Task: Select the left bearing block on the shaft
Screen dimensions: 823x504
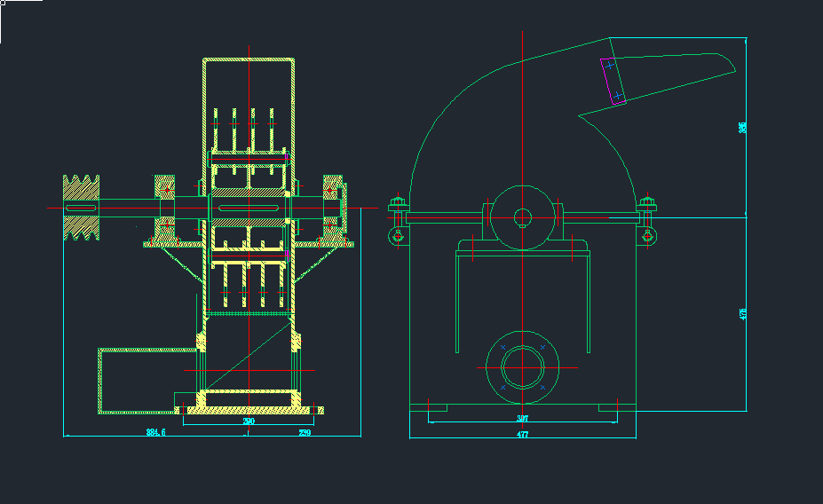Action: (165, 209)
